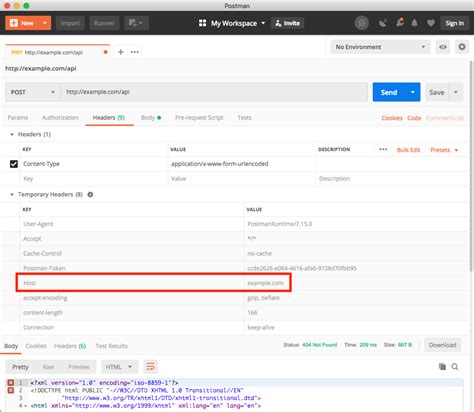This screenshot has height=412, width=474.
Task: Click the Temporary Headers info icon
Action: [x=90, y=194]
